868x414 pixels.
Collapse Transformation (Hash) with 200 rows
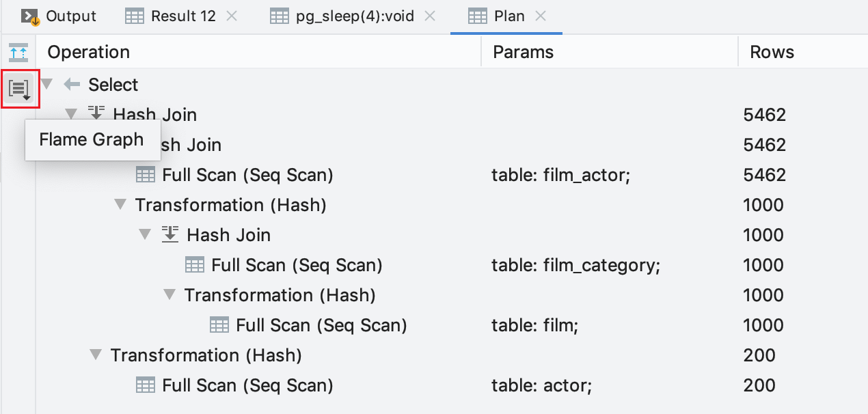point(96,355)
